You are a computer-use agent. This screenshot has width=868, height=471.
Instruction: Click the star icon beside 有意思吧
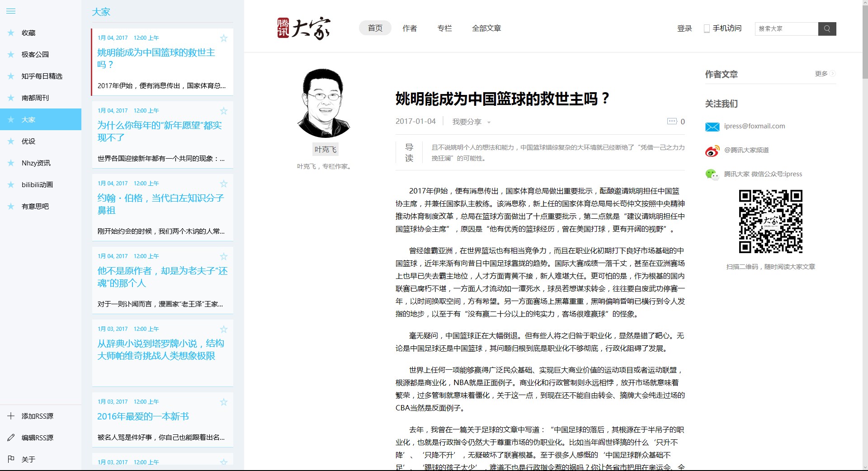coord(11,206)
